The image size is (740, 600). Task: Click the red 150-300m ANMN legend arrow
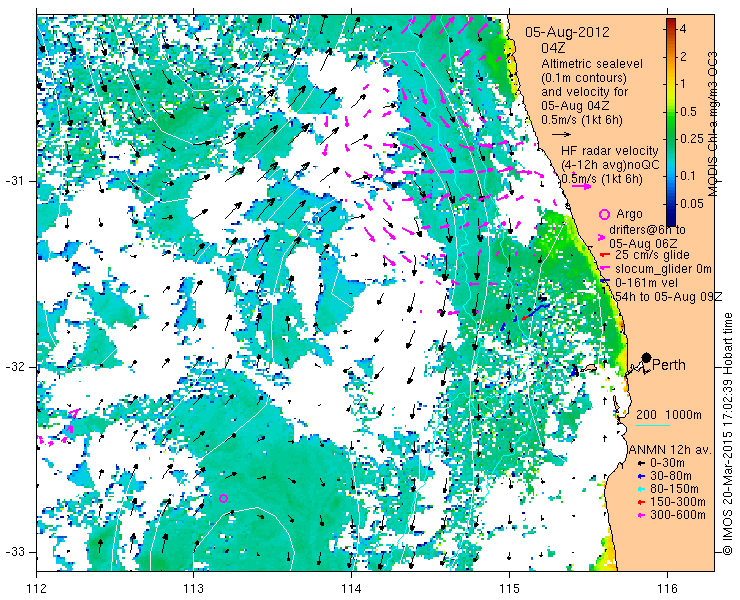[x=641, y=502]
